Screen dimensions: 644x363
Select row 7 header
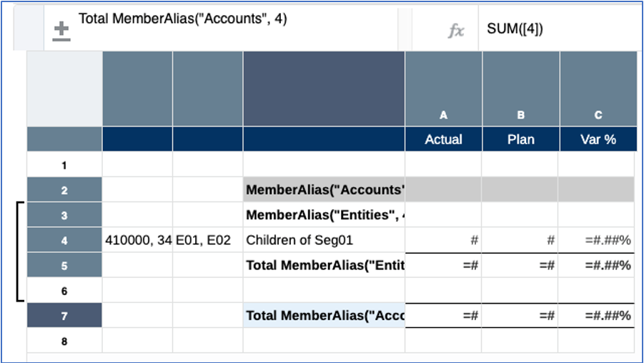tap(64, 315)
